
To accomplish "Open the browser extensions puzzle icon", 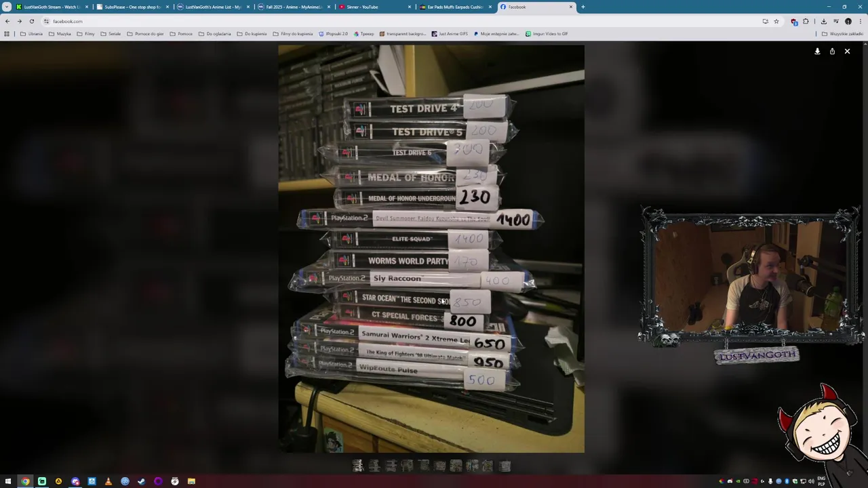I will (806, 21).
